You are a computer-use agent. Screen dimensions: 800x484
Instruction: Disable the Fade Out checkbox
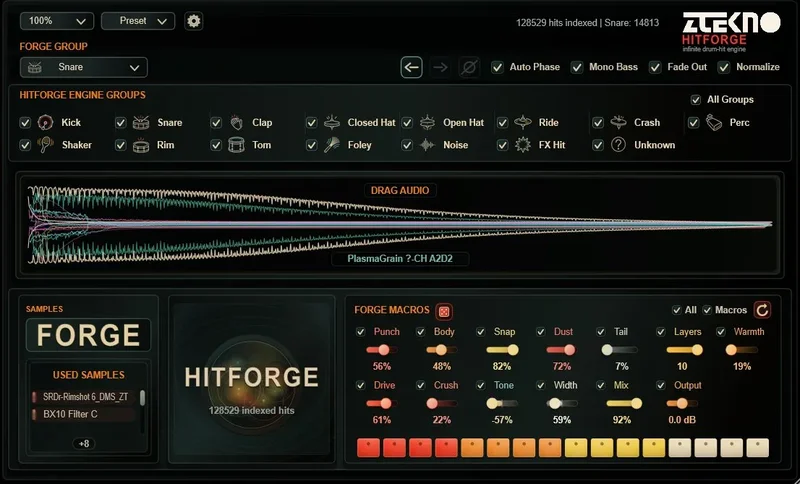point(655,67)
